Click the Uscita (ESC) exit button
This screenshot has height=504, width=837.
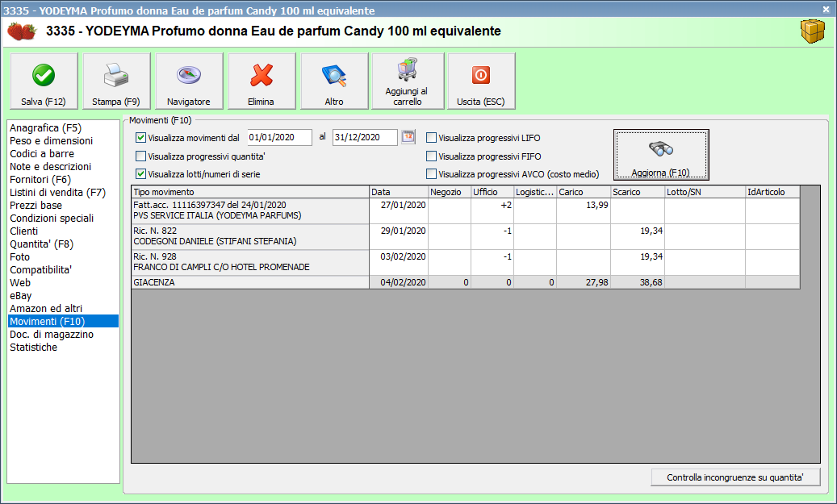pyautogui.click(x=481, y=81)
